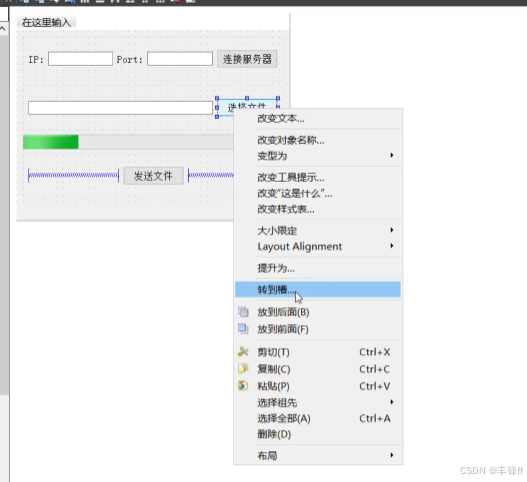Open the 变型为 submenu
Viewport: 527px width, 482px height.
coord(318,156)
